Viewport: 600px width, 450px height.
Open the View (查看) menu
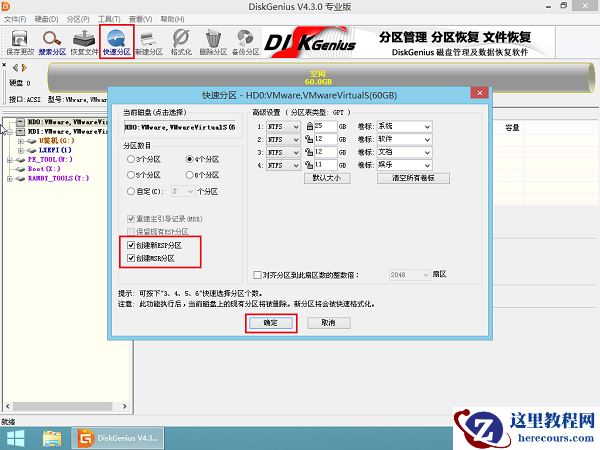click(140, 19)
